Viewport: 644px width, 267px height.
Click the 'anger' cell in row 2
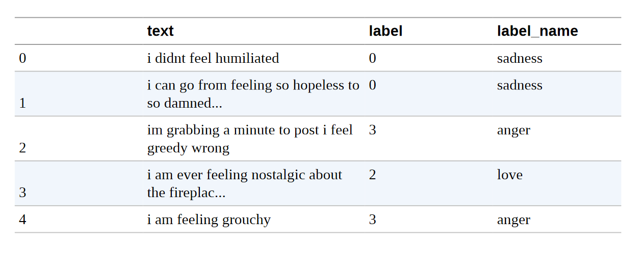[x=513, y=130]
